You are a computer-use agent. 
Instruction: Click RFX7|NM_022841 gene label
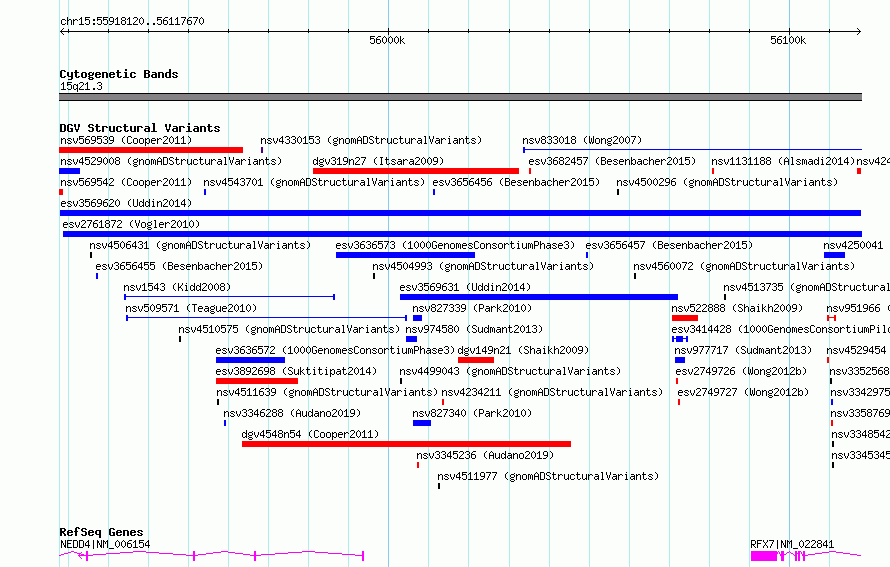(792, 544)
